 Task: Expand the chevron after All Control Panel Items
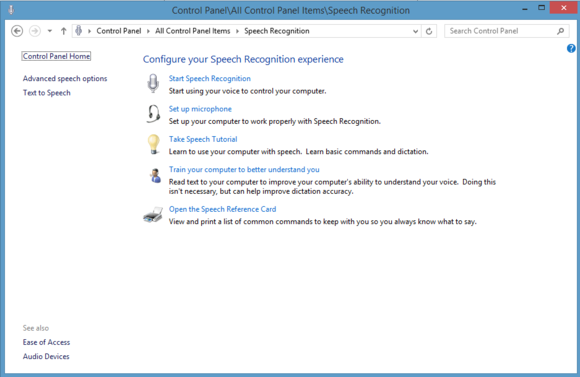pos(237,31)
